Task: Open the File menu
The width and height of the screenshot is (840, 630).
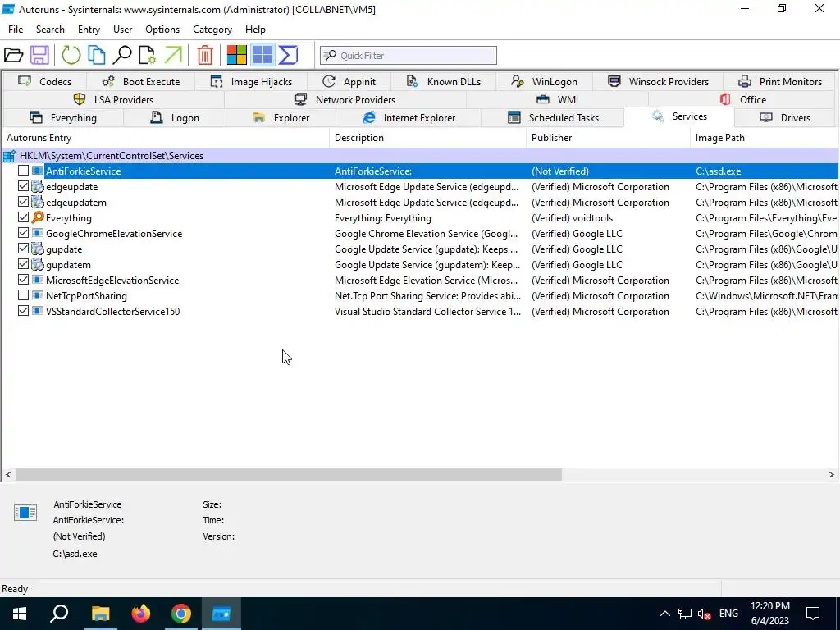Action: coord(16,30)
